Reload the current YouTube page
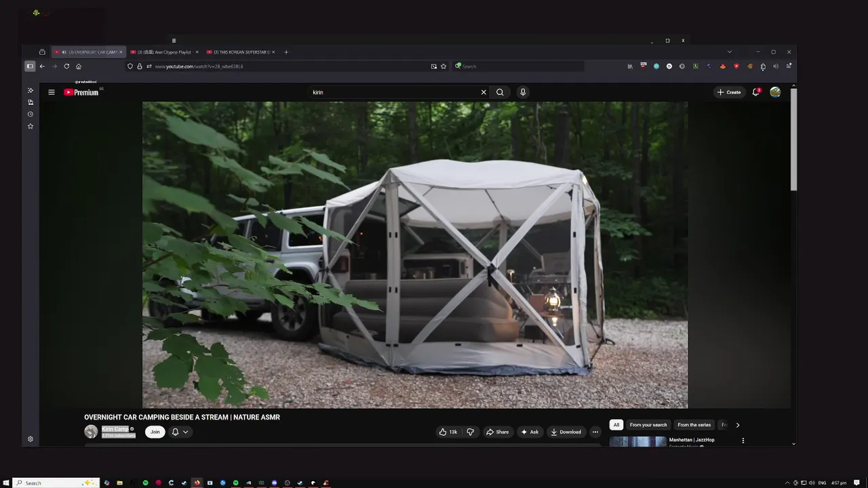This screenshot has height=488, width=868. point(66,66)
